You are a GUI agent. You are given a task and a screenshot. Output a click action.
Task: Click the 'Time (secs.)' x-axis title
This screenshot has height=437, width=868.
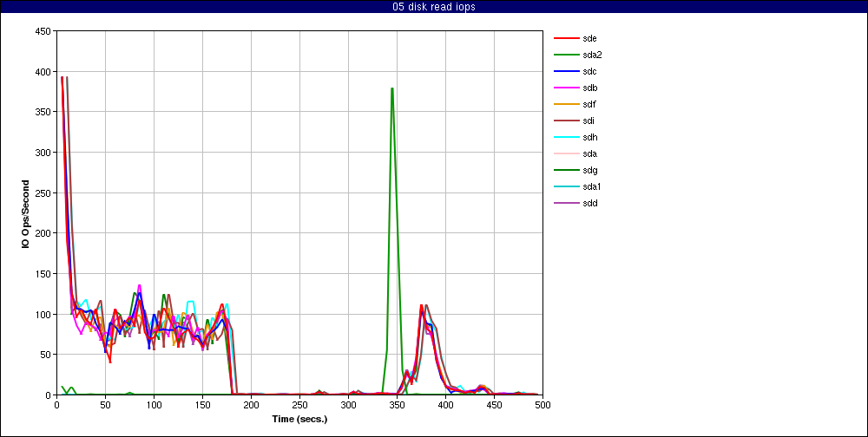pos(299,418)
